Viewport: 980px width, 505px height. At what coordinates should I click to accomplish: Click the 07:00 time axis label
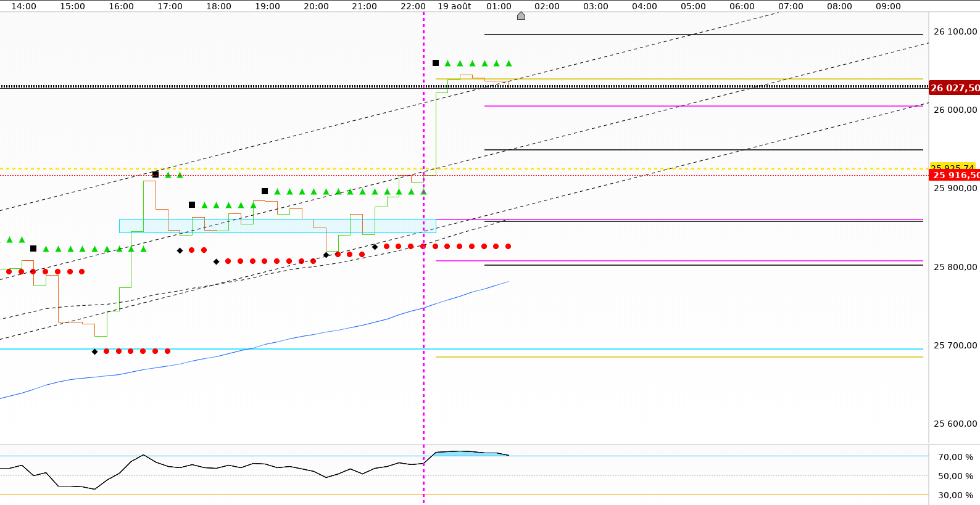791,6
